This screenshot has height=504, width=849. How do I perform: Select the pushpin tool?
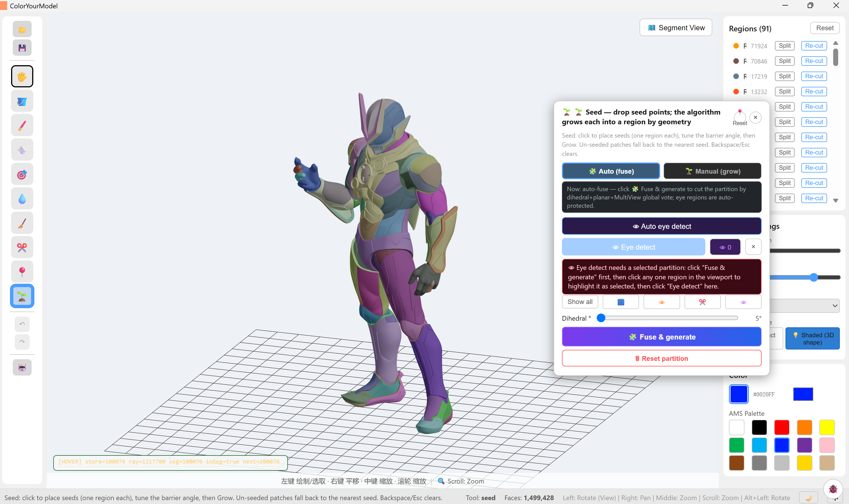[22, 272]
